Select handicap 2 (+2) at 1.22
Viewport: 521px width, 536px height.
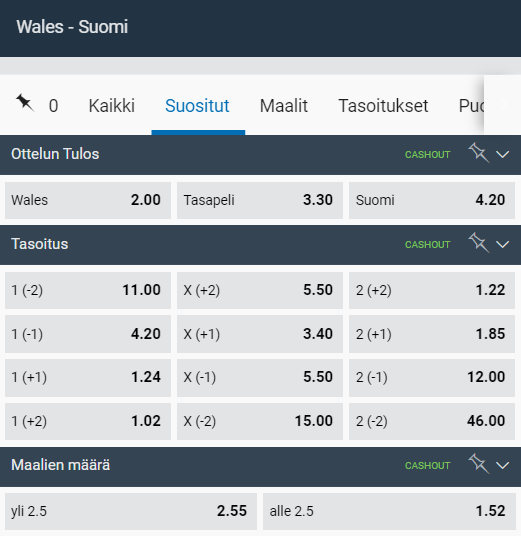[432, 291]
